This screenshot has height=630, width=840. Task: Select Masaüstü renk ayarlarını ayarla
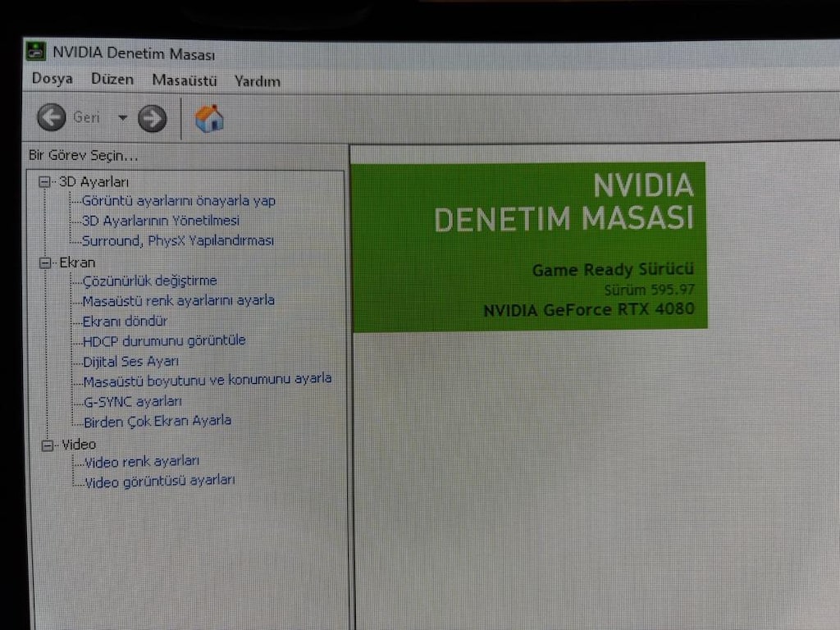point(178,300)
